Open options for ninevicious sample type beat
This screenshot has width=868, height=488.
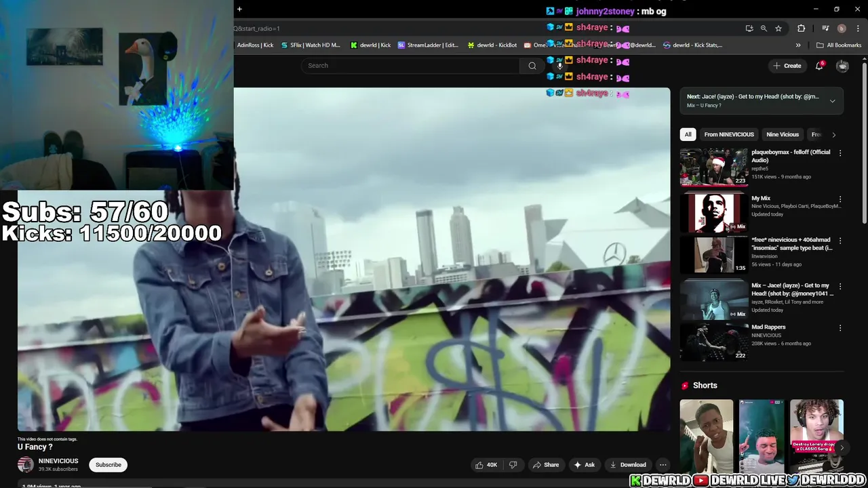pyautogui.click(x=840, y=241)
